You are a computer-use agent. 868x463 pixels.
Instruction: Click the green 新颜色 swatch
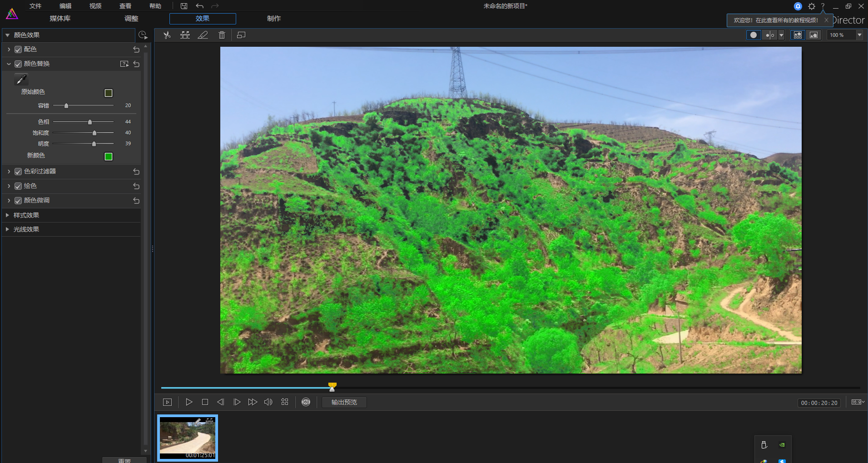[109, 157]
